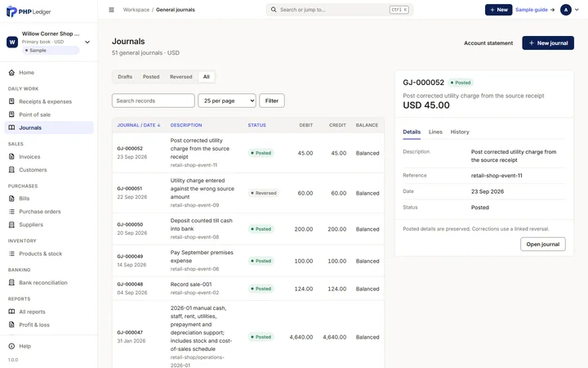588x368 pixels.
Task: Open the Details tab in journal panel
Action: point(412,132)
